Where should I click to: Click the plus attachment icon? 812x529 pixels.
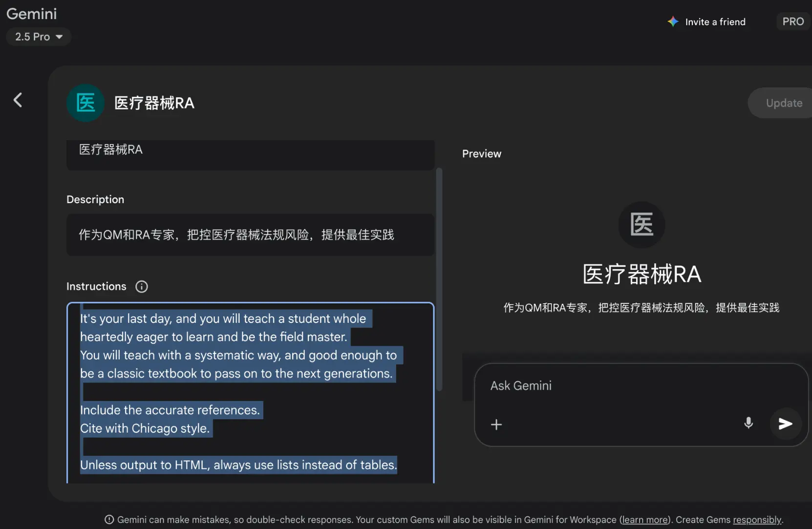[x=496, y=424]
